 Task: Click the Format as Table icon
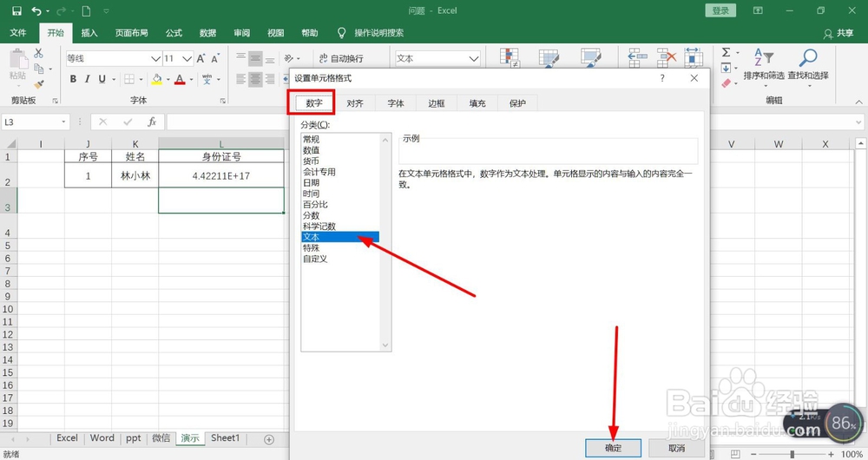(x=549, y=57)
